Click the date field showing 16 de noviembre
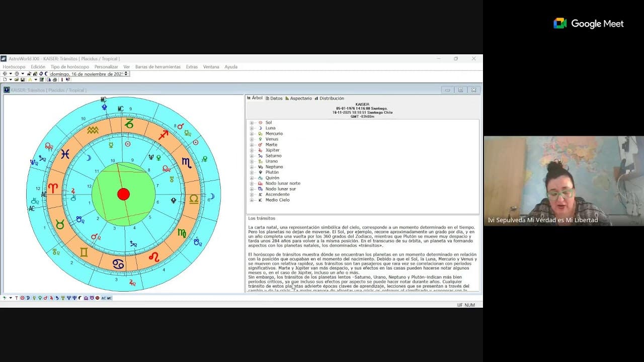The height and width of the screenshot is (362, 644). tap(86, 74)
